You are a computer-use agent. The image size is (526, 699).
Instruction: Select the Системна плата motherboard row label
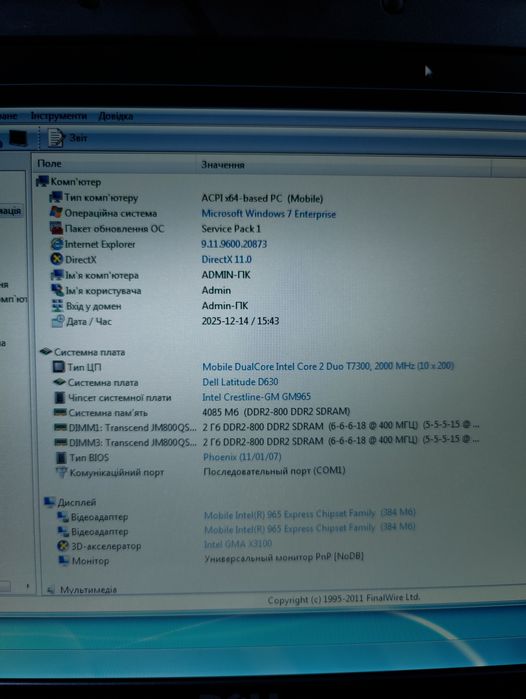103,382
